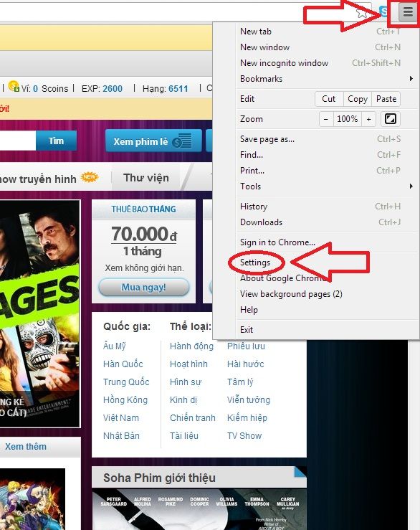Increase zoom with the plus button
This screenshot has width=420, height=530.
(x=368, y=119)
